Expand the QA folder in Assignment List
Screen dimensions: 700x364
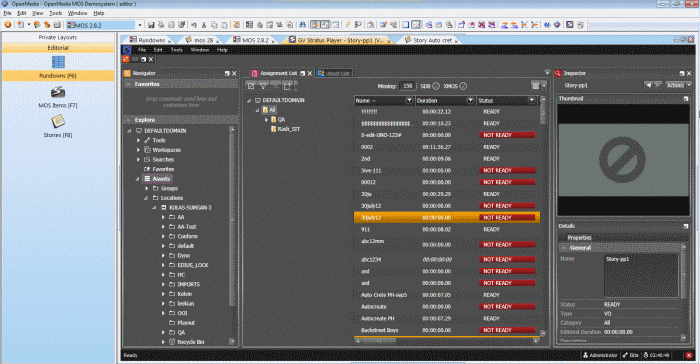pos(267,120)
